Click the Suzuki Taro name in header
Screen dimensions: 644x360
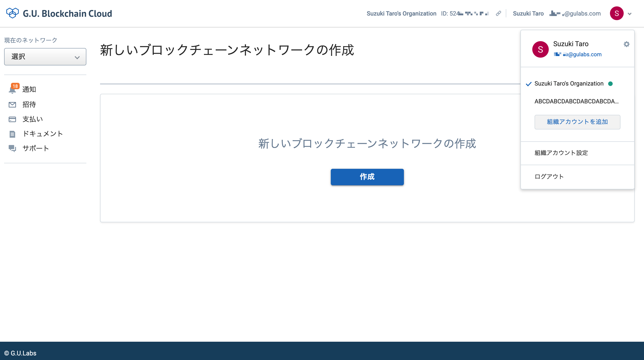click(x=528, y=13)
